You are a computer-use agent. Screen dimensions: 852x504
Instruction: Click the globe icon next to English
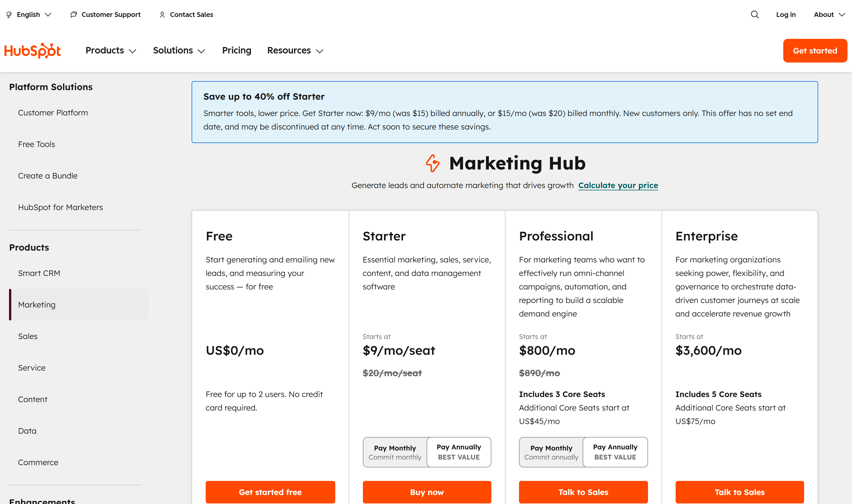click(8, 15)
